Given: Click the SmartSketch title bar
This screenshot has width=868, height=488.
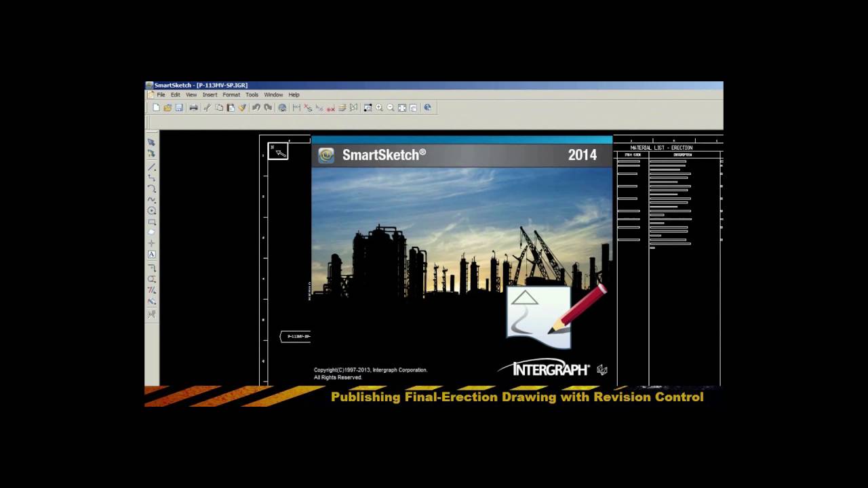Looking at the screenshot, I should [x=434, y=85].
